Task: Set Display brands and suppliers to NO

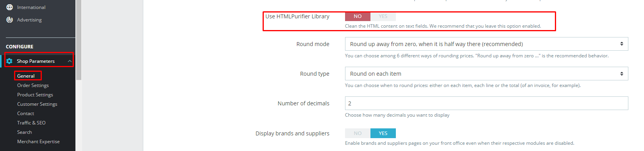Action: [358, 133]
